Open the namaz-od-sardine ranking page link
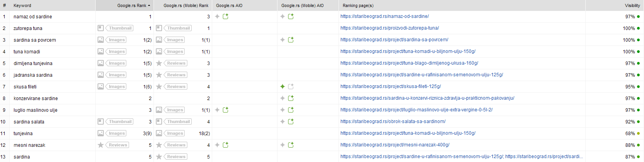 pos(384,16)
